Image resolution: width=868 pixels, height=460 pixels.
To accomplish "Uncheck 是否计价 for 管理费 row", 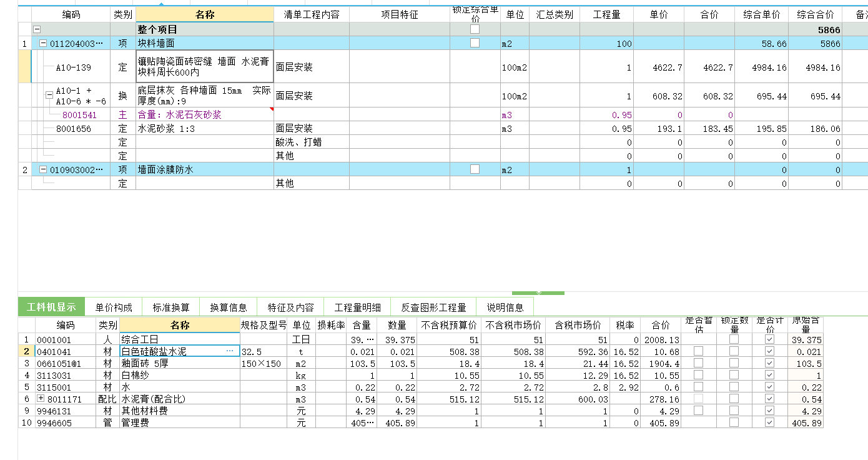I will pyautogui.click(x=769, y=422).
